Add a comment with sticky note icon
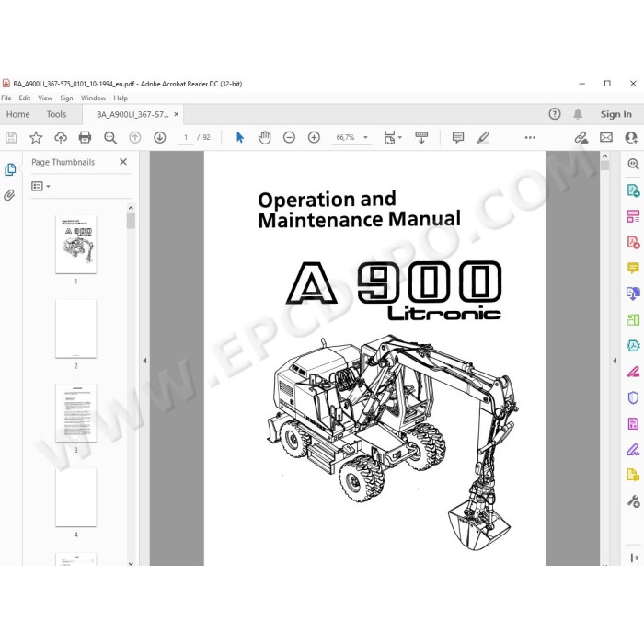This screenshot has width=644, height=644. click(x=457, y=137)
